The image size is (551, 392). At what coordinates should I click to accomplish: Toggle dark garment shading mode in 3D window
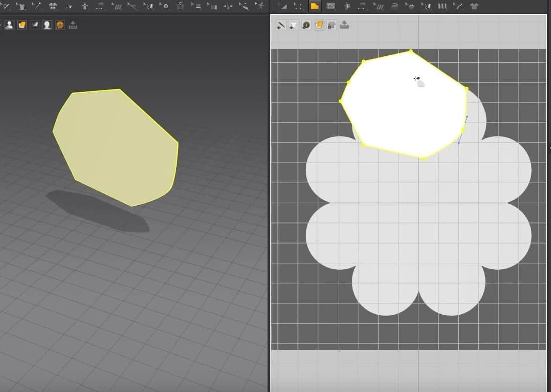35,25
